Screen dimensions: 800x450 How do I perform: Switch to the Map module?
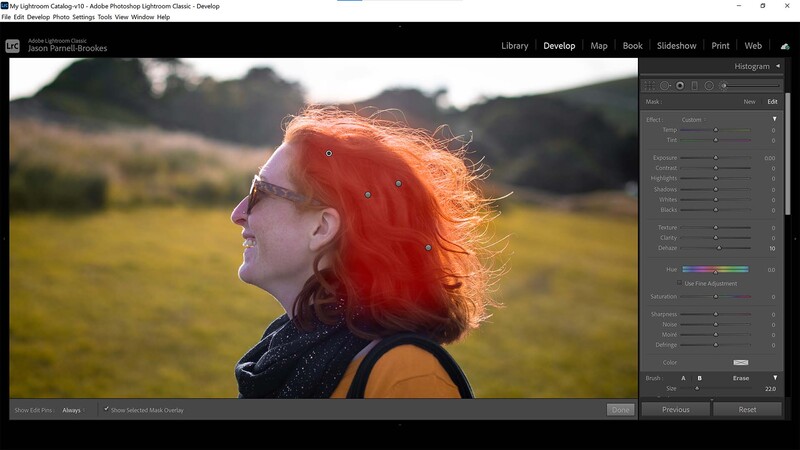pos(598,46)
